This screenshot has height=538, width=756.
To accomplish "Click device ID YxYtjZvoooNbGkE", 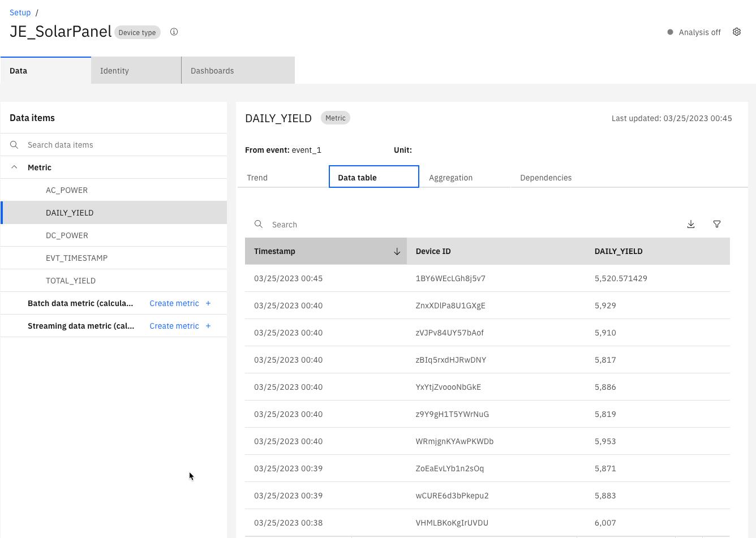I will tap(448, 387).
